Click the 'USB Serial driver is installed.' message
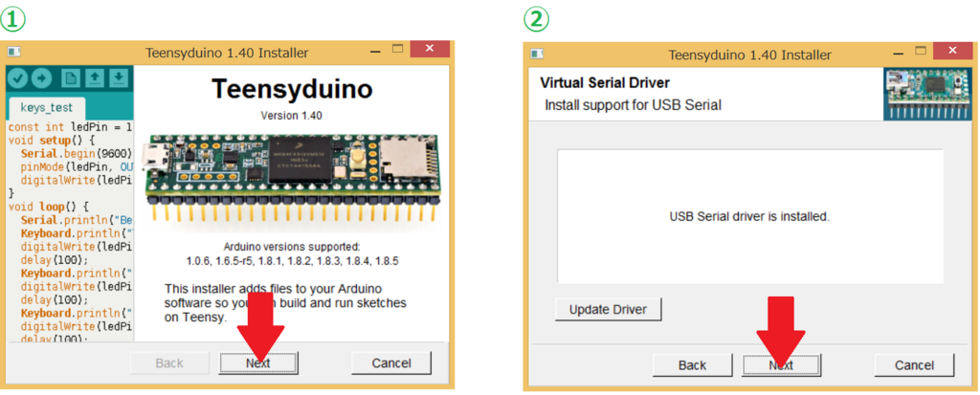The width and height of the screenshot is (980, 395). pos(749,217)
